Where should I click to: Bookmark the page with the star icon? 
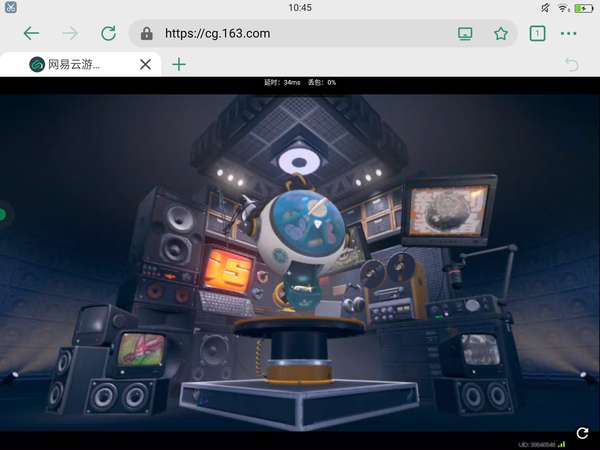pos(501,34)
